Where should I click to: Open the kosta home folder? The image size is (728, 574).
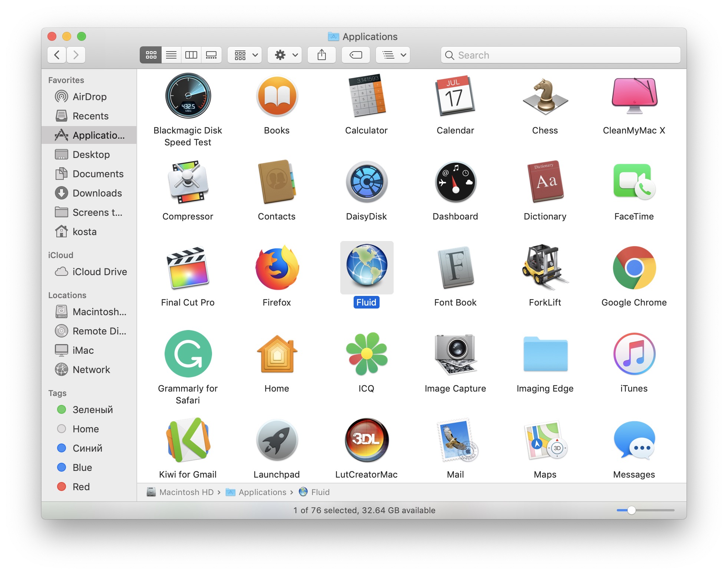89,232
